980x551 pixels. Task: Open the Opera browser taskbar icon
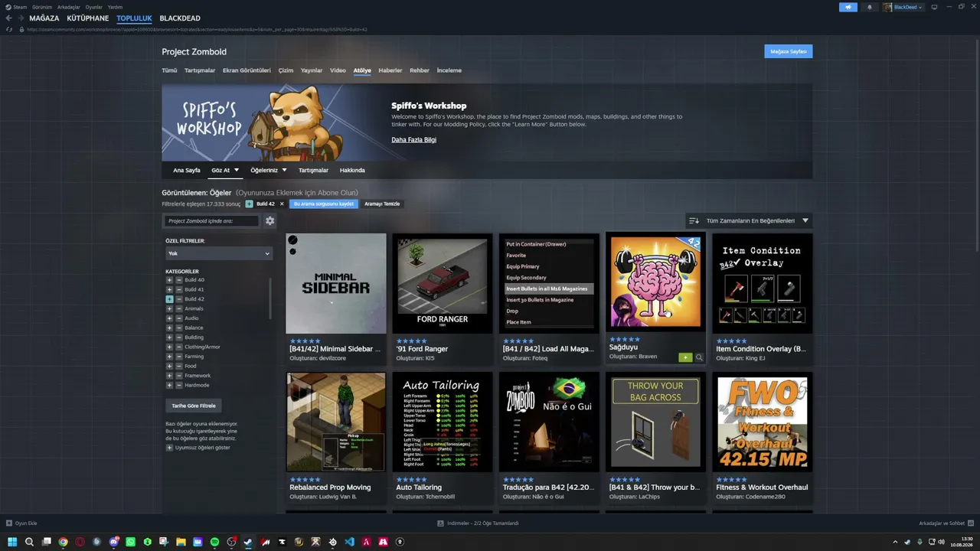[x=80, y=542]
